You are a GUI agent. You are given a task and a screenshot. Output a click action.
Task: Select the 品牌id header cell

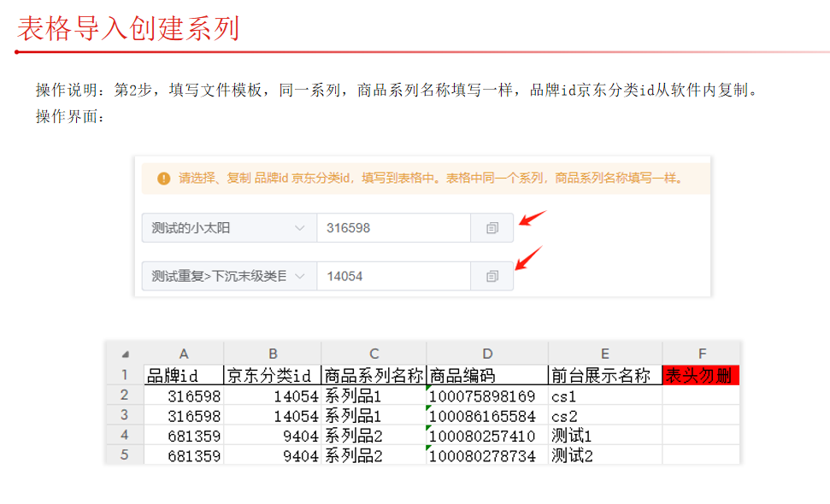(x=184, y=375)
